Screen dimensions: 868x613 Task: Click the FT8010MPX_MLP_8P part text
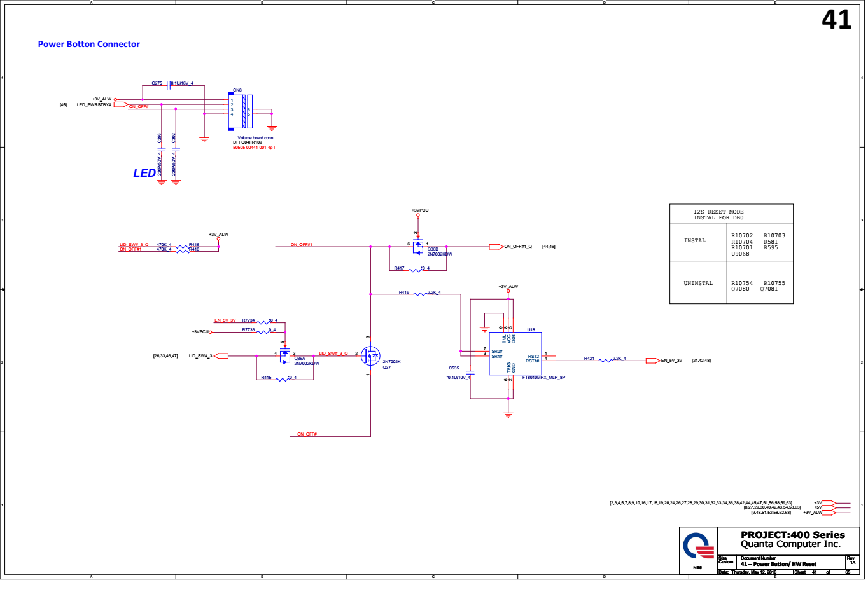543,378
